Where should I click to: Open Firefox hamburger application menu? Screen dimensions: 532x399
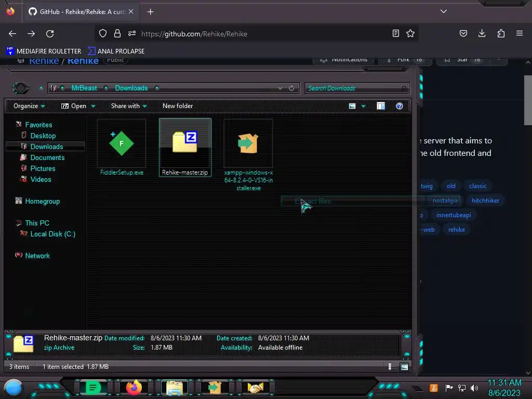pyautogui.click(x=520, y=33)
